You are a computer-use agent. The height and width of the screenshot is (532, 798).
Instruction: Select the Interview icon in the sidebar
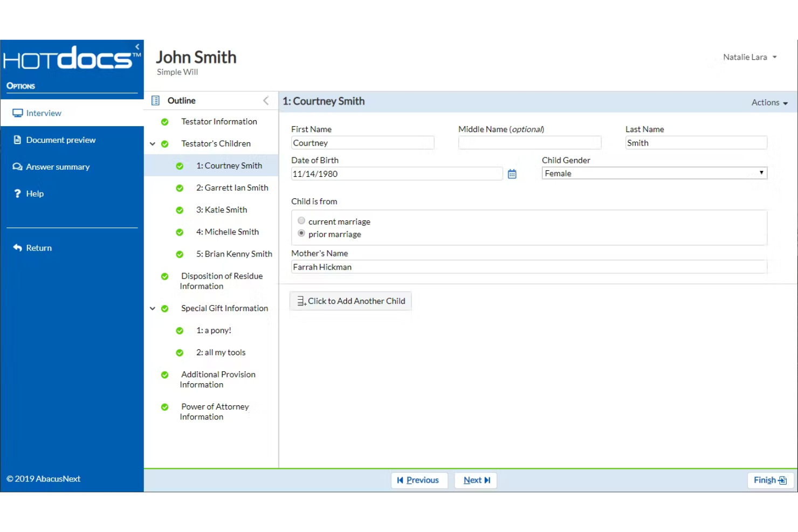point(17,113)
